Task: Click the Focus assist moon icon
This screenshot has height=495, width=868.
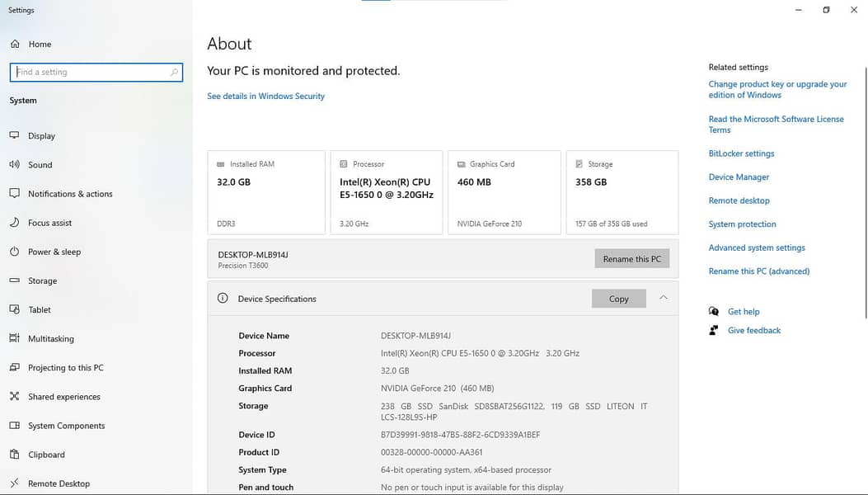Action: pyautogui.click(x=14, y=222)
